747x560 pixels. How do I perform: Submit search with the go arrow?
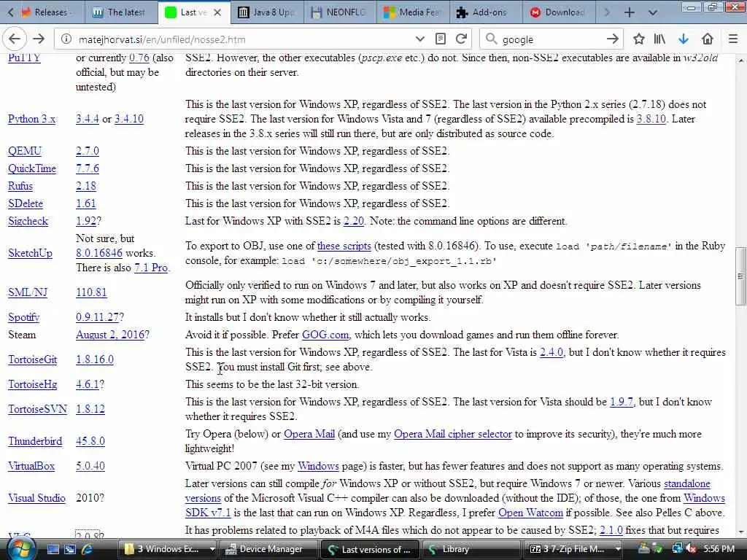click(x=613, y=39)
